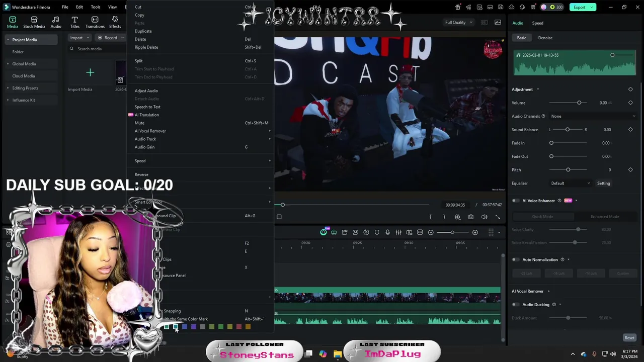Screen dimensions: 644x362
Task: Select the Cloud Media folder
Action: point(23,76)
